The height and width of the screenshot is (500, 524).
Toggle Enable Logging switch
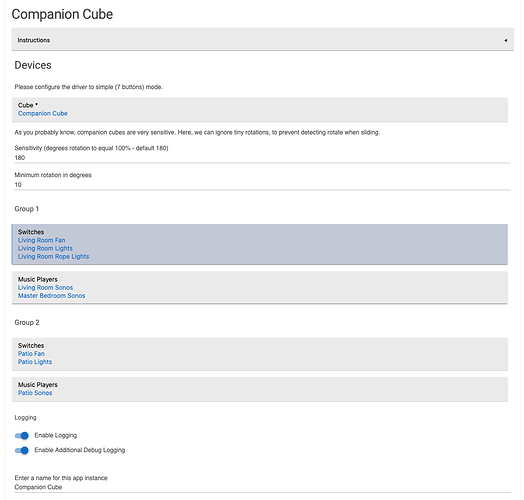pos(22,435)
